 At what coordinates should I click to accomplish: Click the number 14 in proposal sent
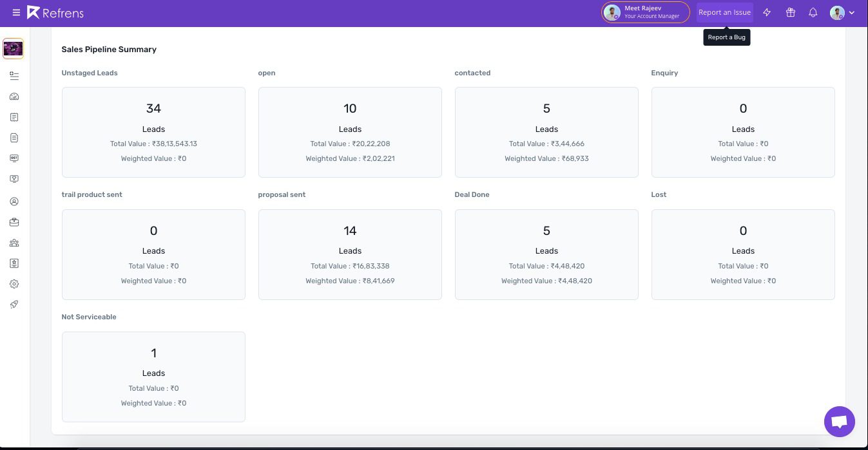coord(350,230)
